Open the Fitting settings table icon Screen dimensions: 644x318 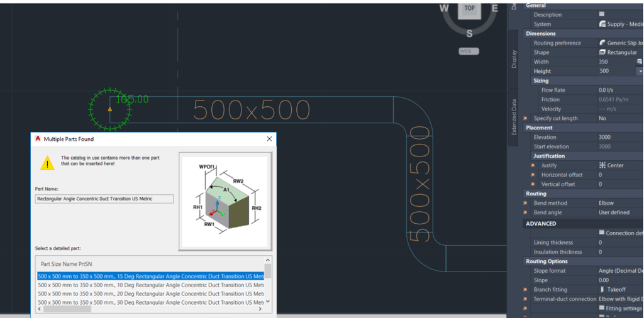(x=602, y=308)
